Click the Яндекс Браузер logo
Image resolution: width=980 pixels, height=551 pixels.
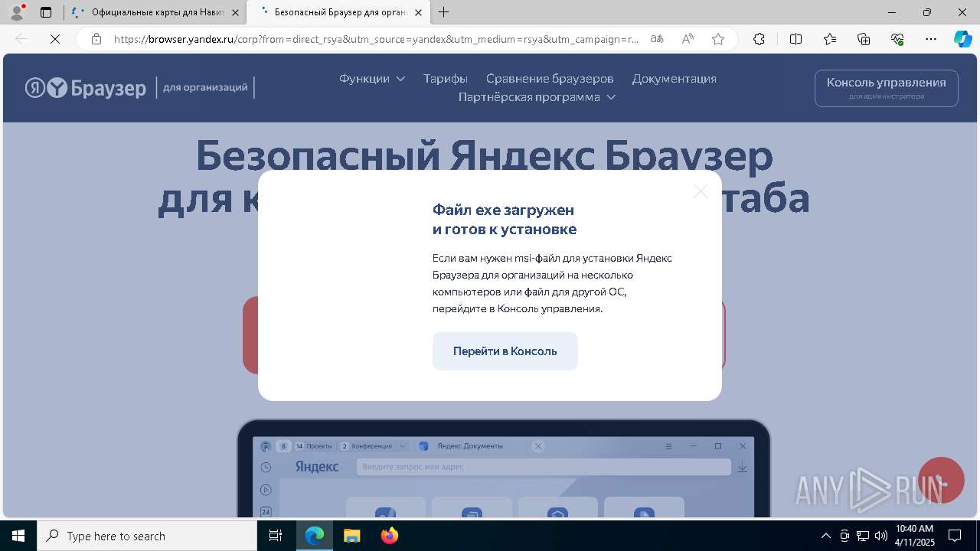tap(86, 88)
